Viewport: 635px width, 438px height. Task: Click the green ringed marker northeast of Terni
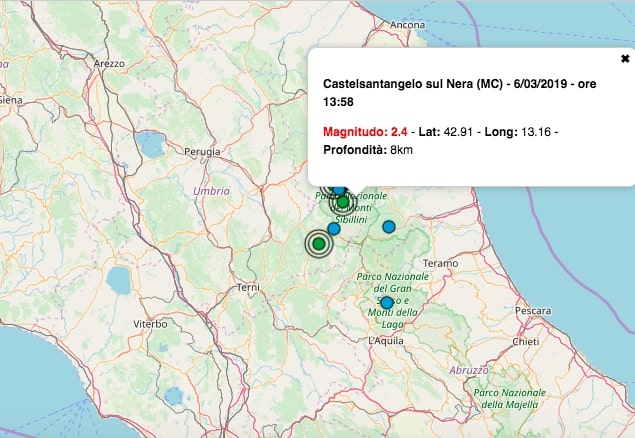(x=318, y=243)
